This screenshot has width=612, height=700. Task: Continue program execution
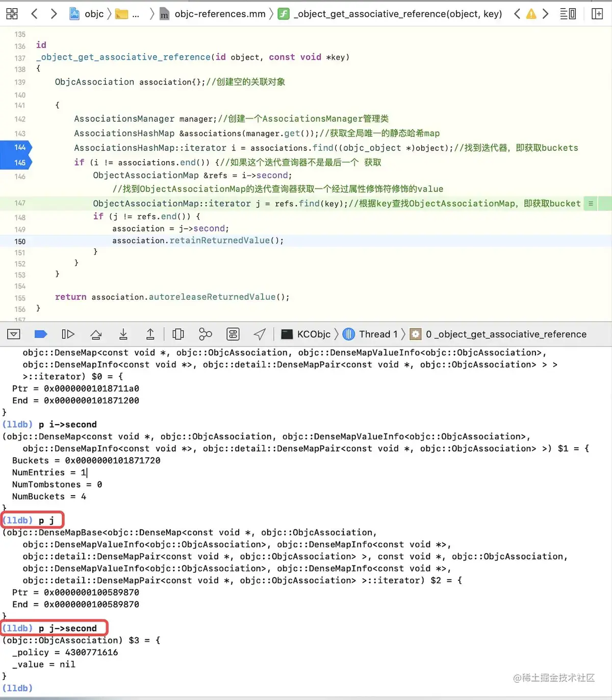pos(68,334)
